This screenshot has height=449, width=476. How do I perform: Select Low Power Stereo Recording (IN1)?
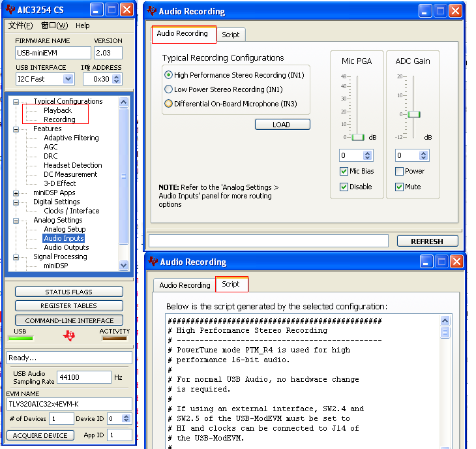point(168,89)
